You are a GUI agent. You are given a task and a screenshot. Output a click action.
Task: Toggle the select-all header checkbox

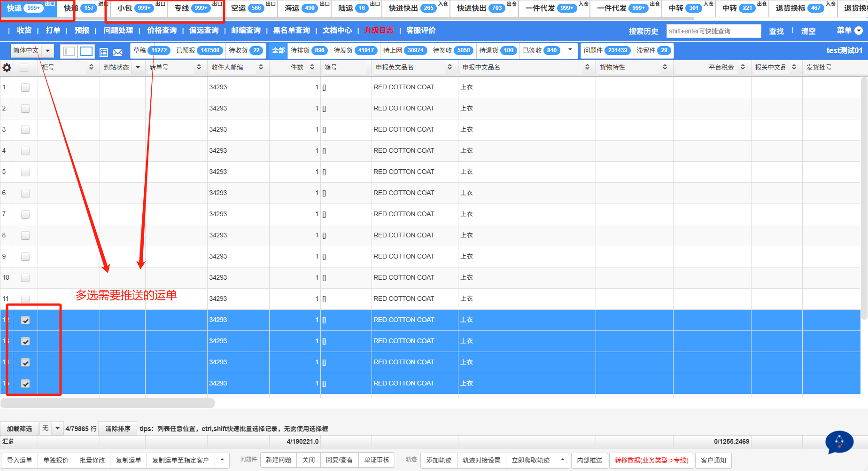click(x=24, y=68)
